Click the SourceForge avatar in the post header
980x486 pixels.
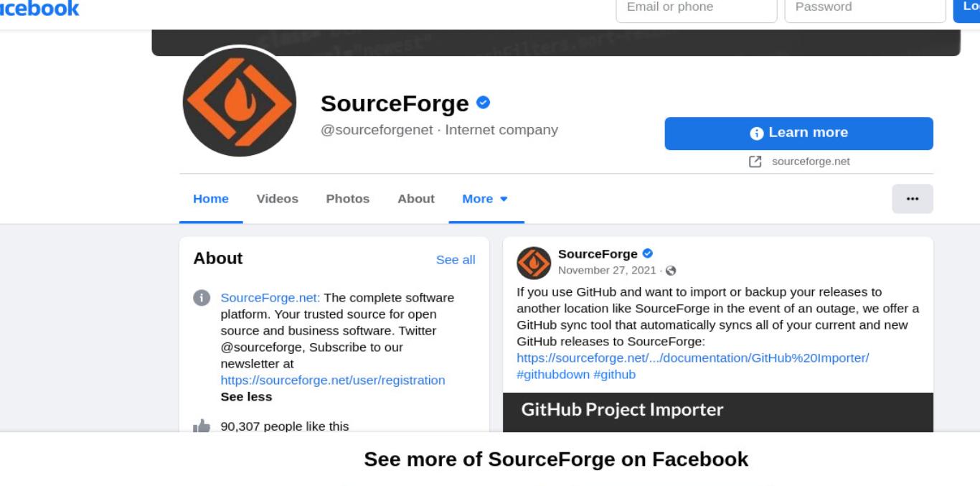[534, 263]
